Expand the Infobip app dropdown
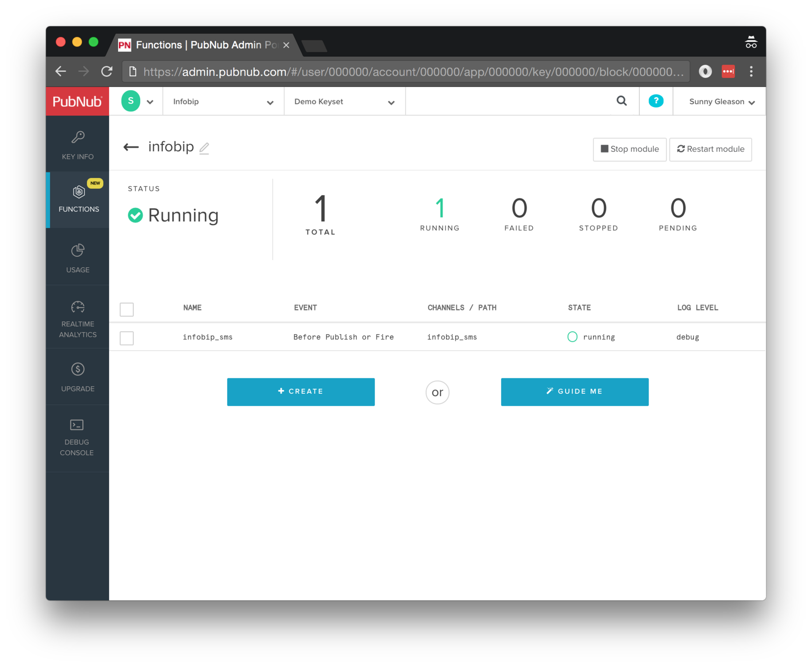The height and width of the screenshot is (666, 812). tap(223, 102)
